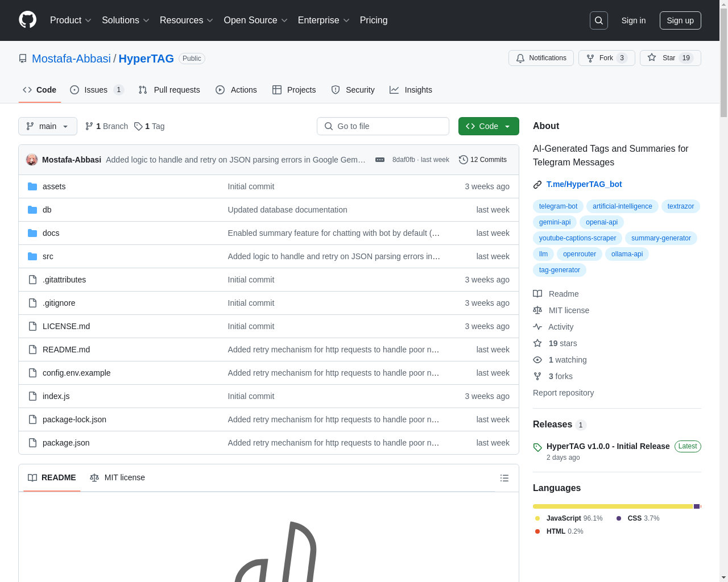Viewport: 728px width, 582px height.
Task: Fork the HyperTAG repository
Action: click(606, 58)
